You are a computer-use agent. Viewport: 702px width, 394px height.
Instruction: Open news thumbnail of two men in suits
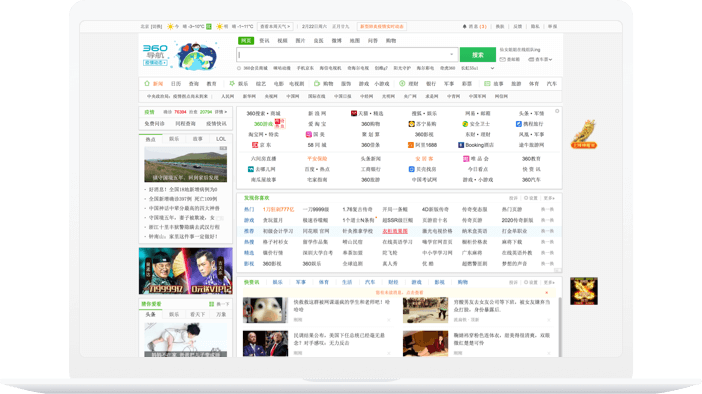tap(265, 343)
